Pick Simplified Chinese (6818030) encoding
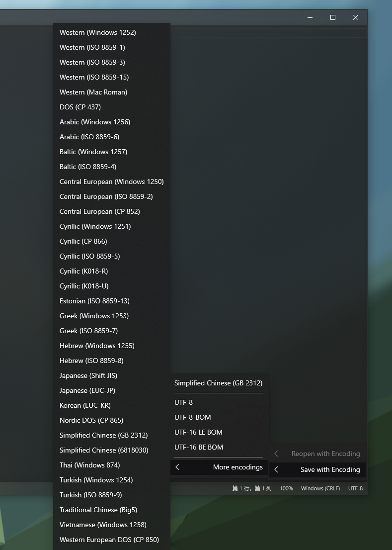392x550 pixels. coord(112,450)
